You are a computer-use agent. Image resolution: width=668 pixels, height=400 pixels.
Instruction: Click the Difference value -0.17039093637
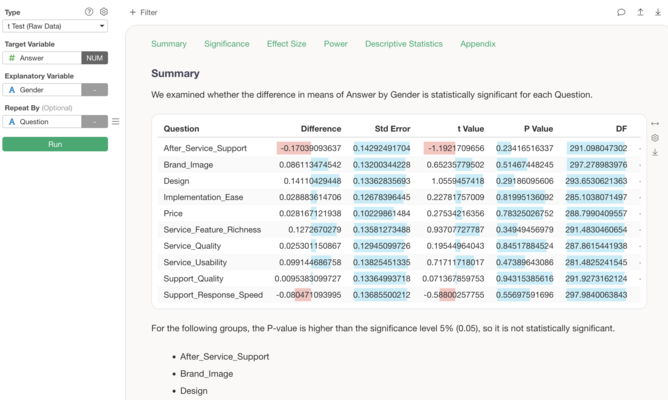[311, 148]
